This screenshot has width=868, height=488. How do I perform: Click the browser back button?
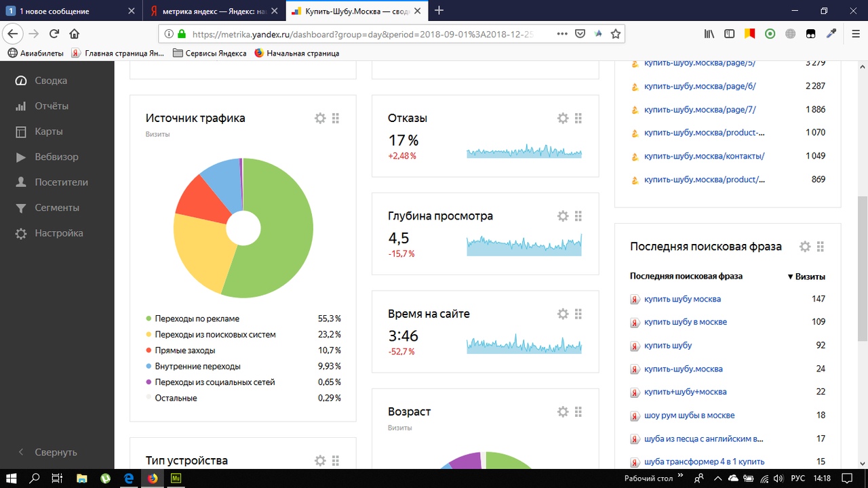13,34
